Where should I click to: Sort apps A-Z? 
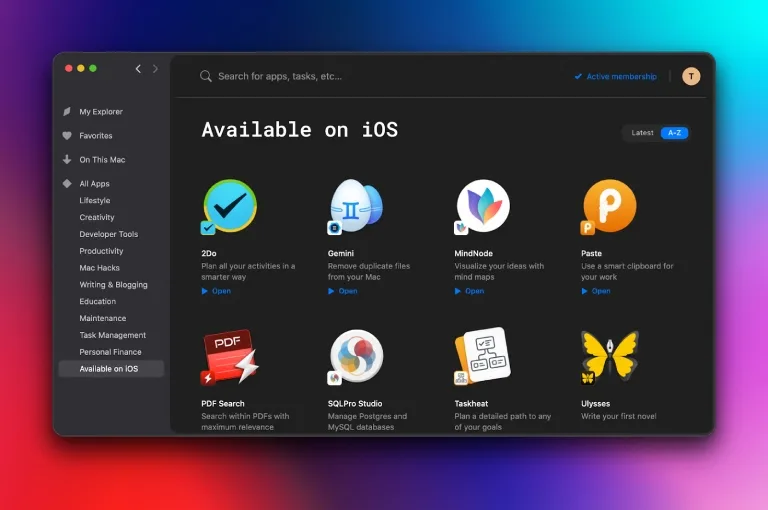[674, 133]
